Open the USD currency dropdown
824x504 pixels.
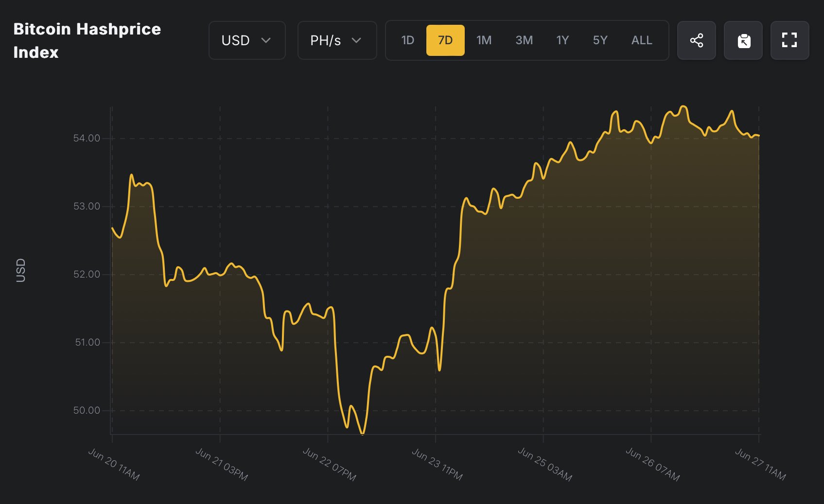247,40
